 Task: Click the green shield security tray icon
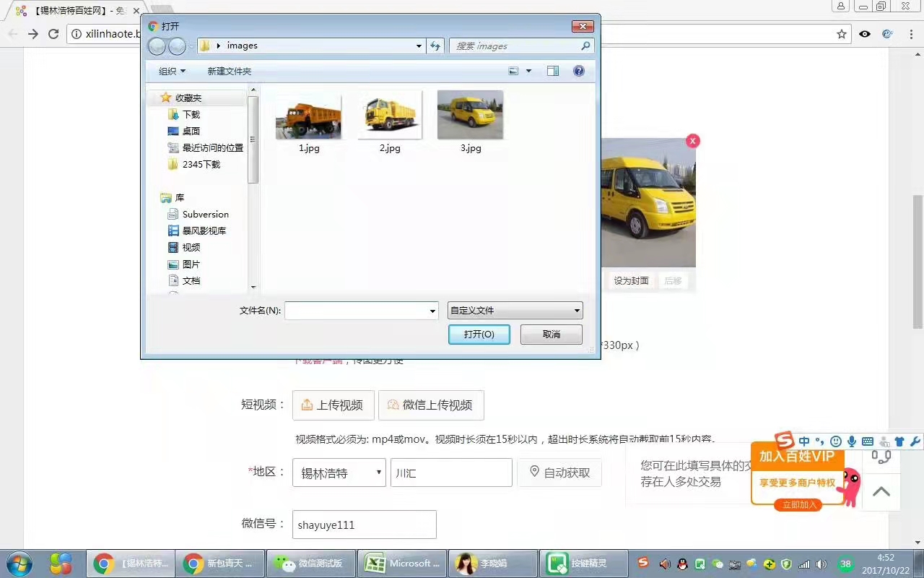click(x=786, y=564)
